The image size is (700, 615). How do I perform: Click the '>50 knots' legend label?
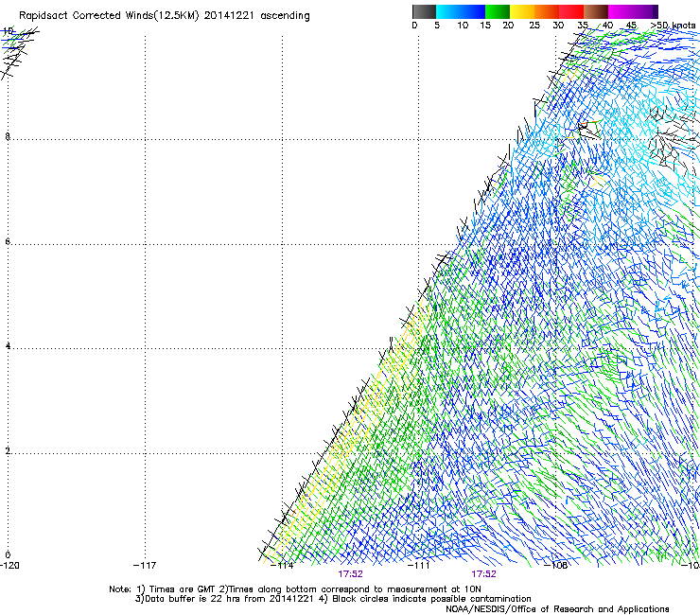coord(673,25)
